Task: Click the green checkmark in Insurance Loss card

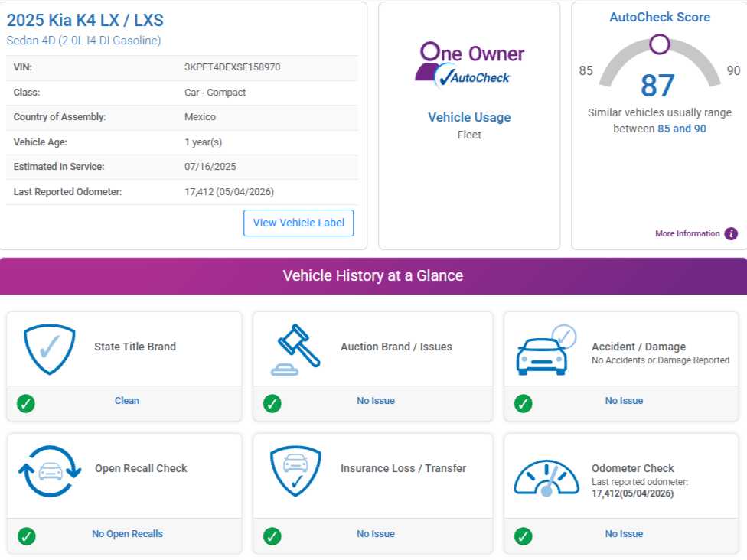Action: (272, 536)
